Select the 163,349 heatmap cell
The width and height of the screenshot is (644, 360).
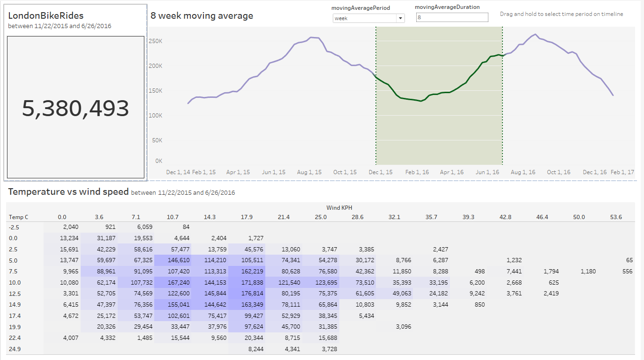(x=246, y=305)
